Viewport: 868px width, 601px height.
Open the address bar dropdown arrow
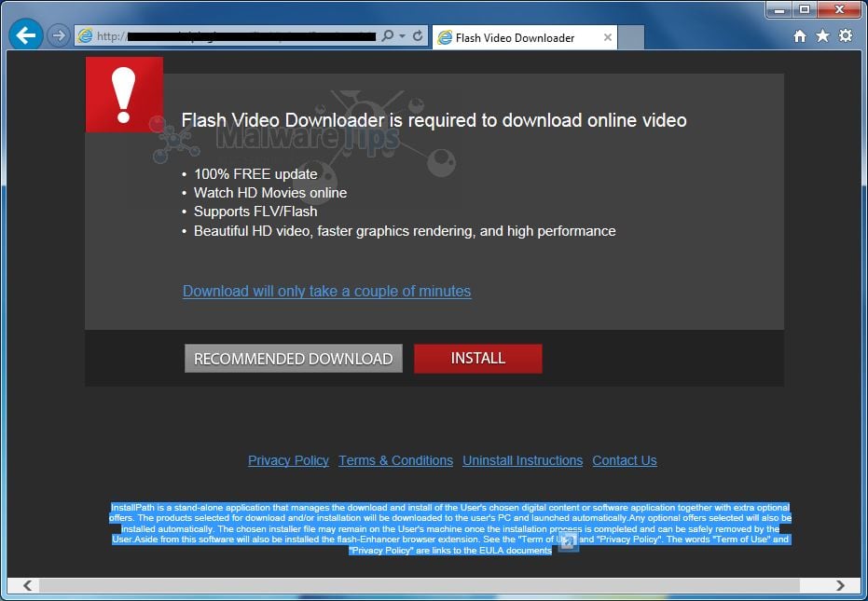[403, 36]
